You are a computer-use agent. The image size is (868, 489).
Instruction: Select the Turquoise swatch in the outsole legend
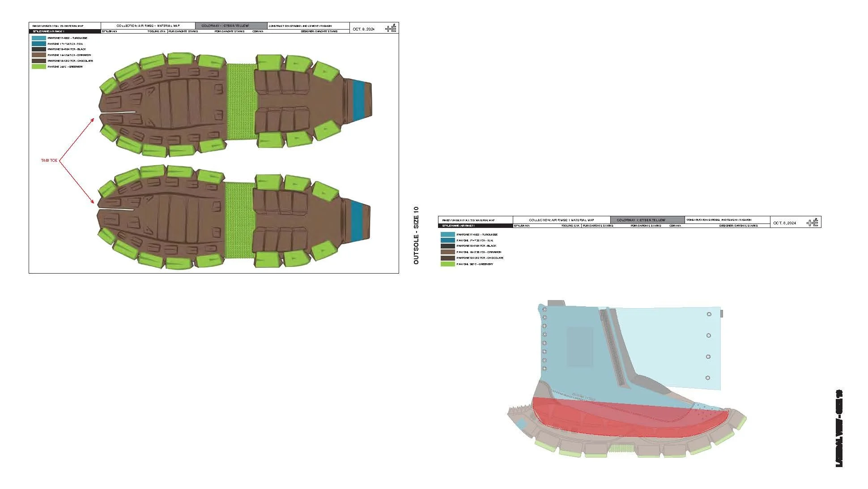pos(38,38)
